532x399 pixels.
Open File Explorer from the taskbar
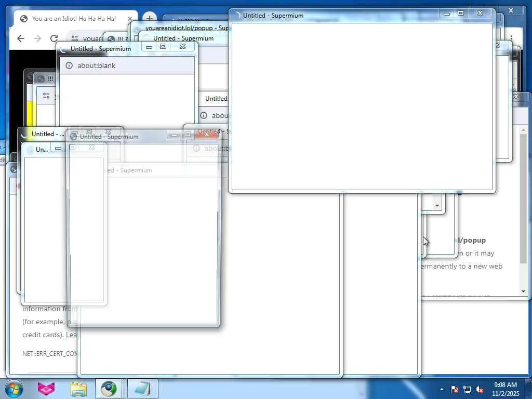[78, 389]
